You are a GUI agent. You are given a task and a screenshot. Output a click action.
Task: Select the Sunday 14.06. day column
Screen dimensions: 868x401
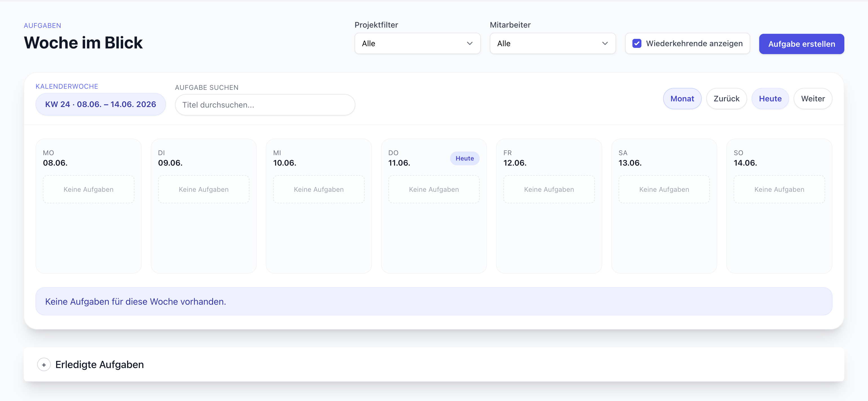pos(779,206)
